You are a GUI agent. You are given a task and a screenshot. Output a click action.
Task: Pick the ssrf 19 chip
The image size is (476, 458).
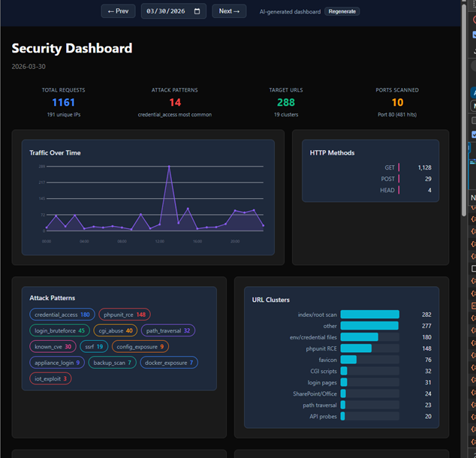coord(94,347)
